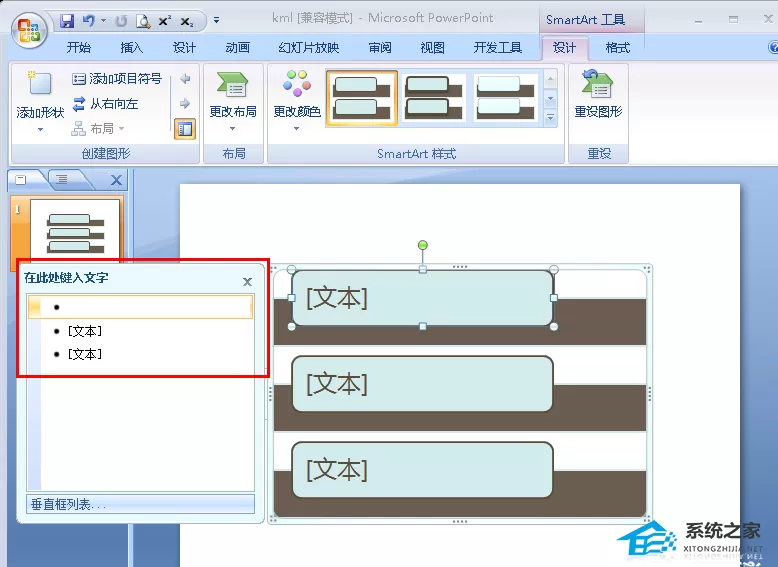
Task: Close the slides/outline side pane
Action: click(116, 180)
